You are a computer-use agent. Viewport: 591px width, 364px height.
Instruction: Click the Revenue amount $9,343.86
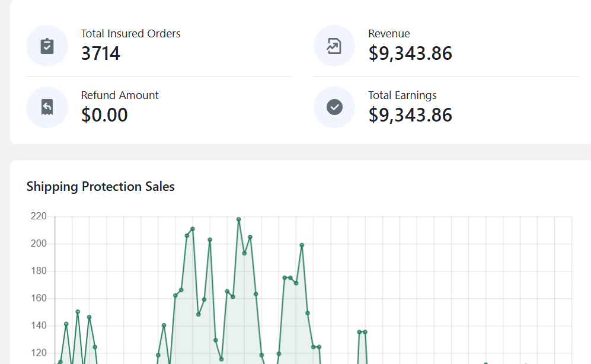click(x=410, y=53)
